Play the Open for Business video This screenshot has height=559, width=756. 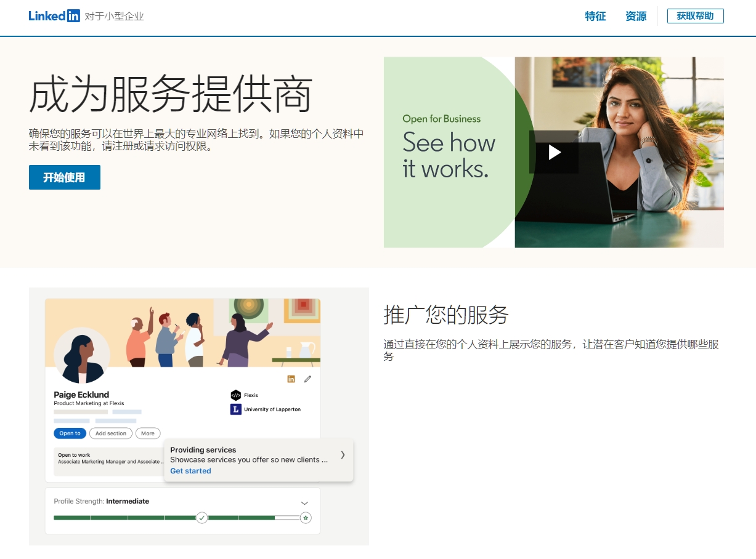click(554, 152)
